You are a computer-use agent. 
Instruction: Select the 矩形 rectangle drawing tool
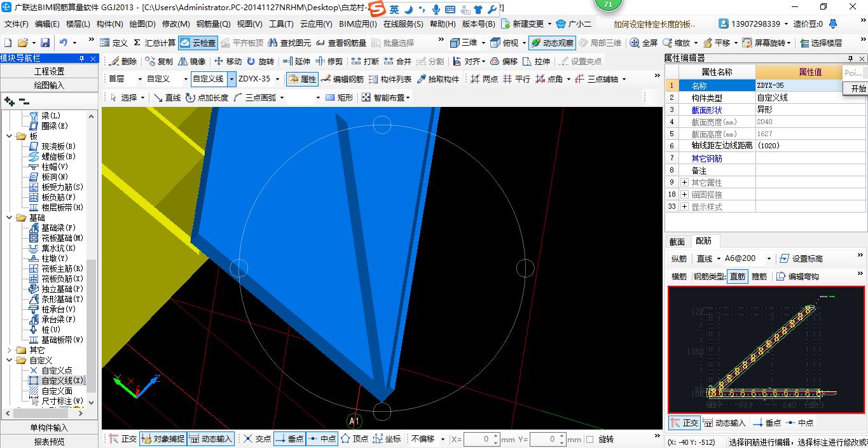pyautogui.click(x=339, y=98)
